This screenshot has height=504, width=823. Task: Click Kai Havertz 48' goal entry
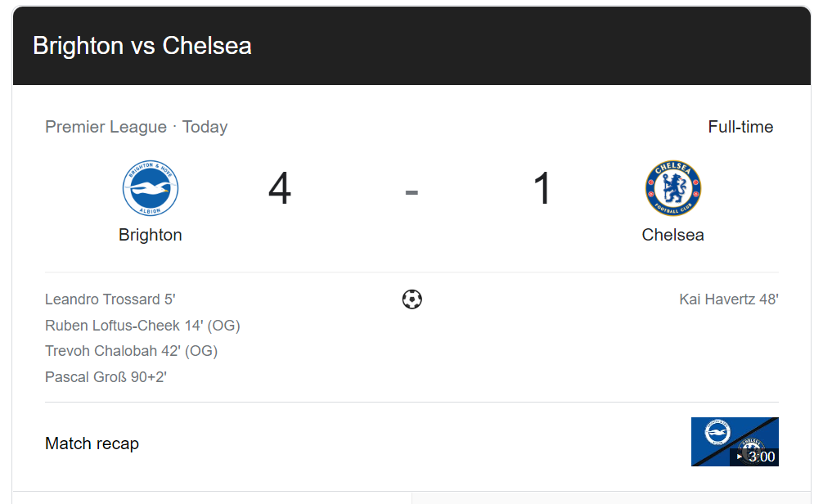click(x=729, y=299)
